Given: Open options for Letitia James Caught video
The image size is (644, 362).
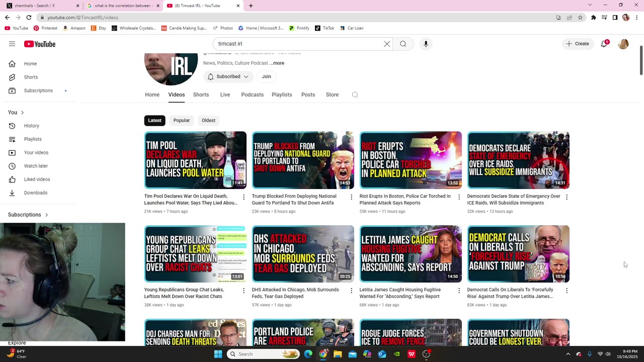Looking at the screenshot, I should [459, 291].
